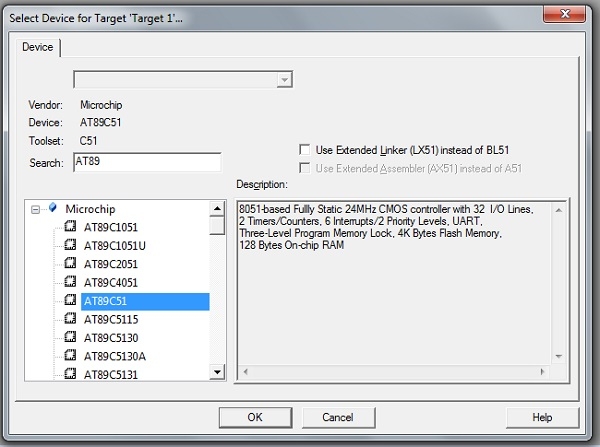Click the Microchip vendor tree label

coord(90,209)
